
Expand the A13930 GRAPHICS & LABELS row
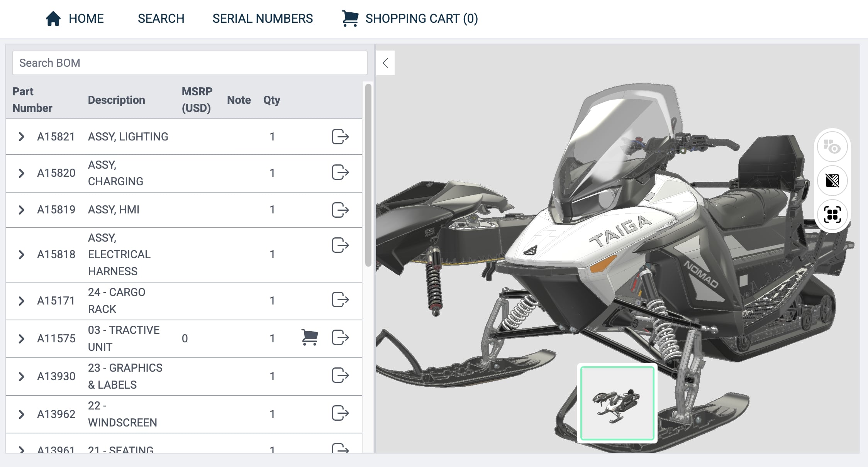coord(22,377)
